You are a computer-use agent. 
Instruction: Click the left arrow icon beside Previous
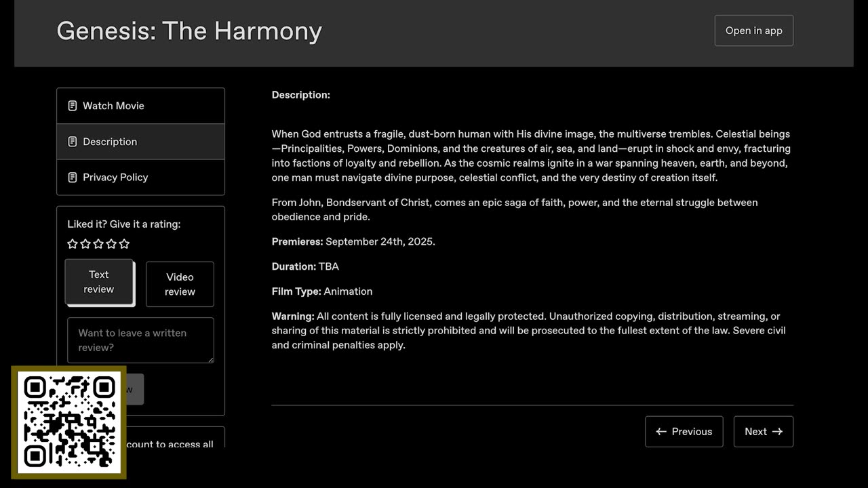click(x=661, y=432)
